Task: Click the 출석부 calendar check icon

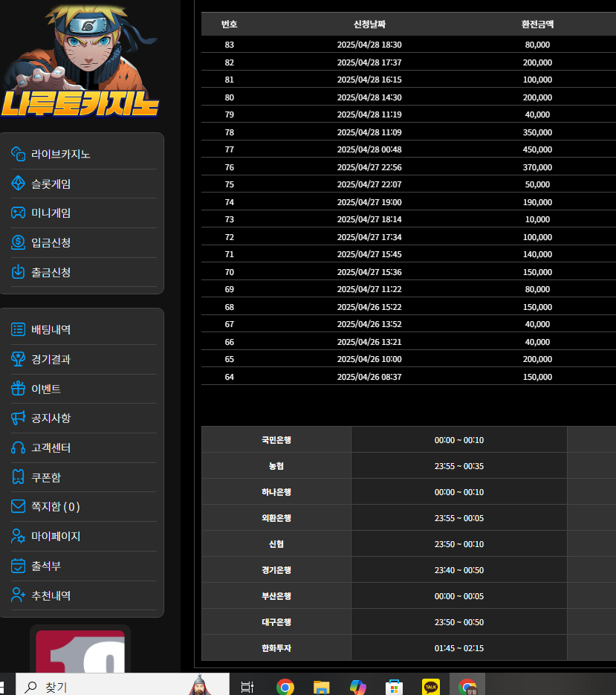Action: (x=19, y=566)
